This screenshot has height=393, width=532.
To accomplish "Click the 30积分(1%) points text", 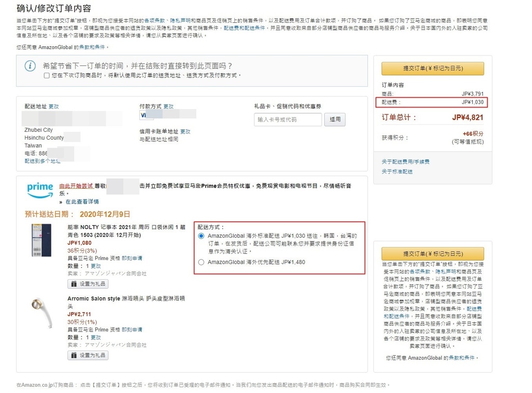I will pyautogui.click(x=82, y=322).
